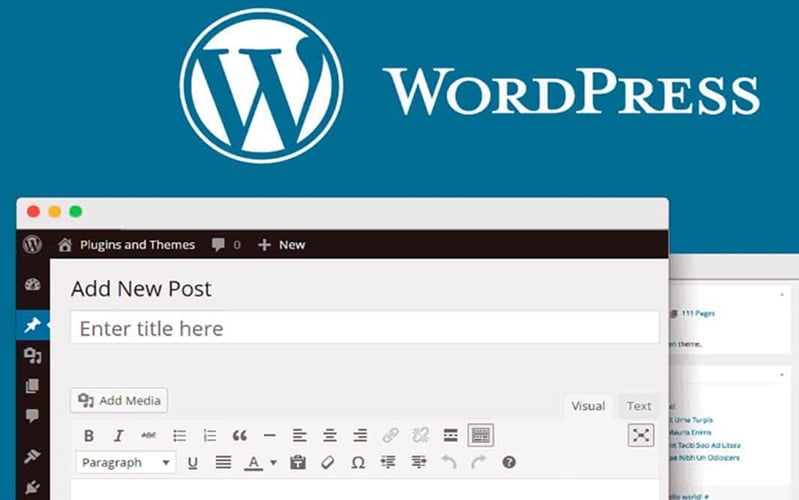The width and height of the screenshot is (799, 500).
Task: Open the WordPress logo menu in admin bar
Action: (x=32, y=245)
